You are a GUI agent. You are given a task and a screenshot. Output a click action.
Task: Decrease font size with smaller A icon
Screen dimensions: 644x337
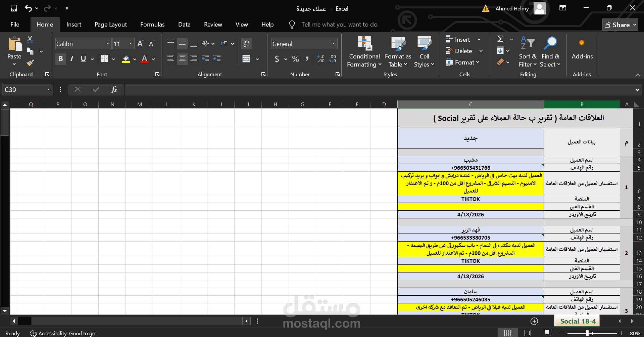coord(152,44)
